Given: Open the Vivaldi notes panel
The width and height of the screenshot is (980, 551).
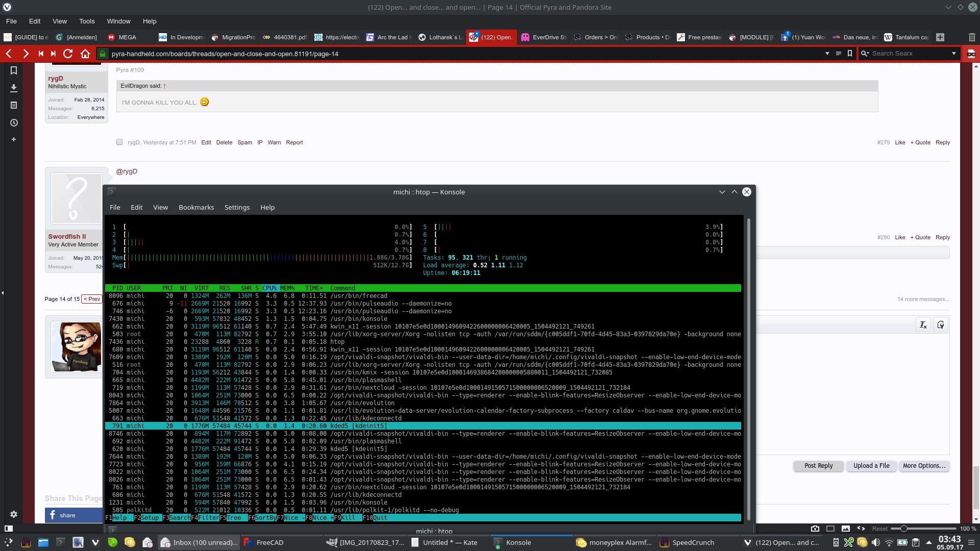Looking at the screenshot, I should 14,106.
